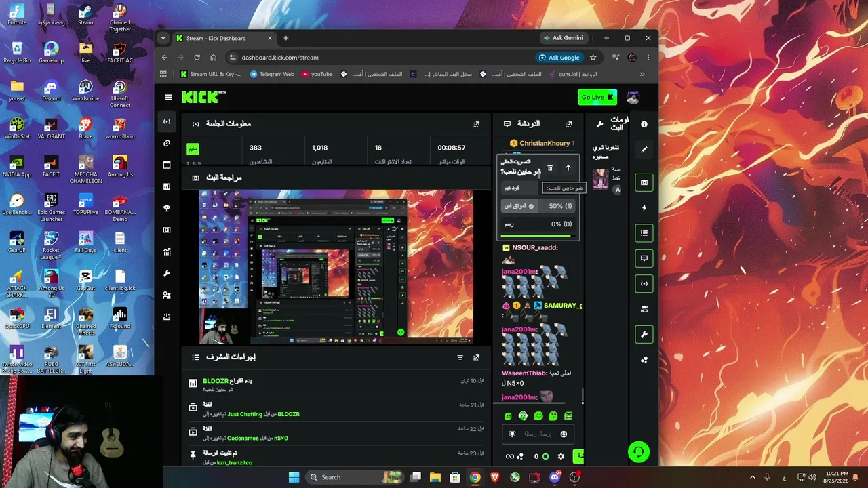
Task: Open the trophy icon in left sidebar
Action: (167, 208)
